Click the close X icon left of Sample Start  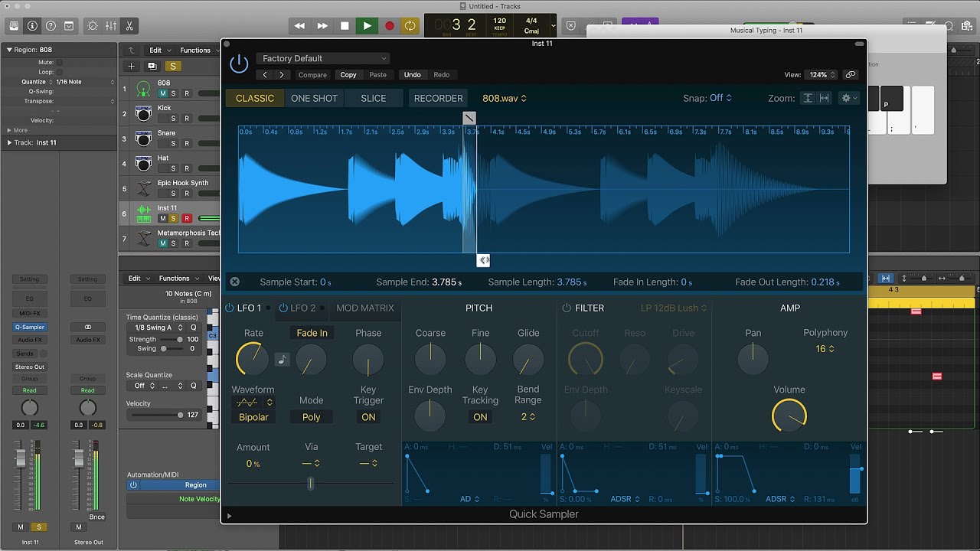(235, 282)
